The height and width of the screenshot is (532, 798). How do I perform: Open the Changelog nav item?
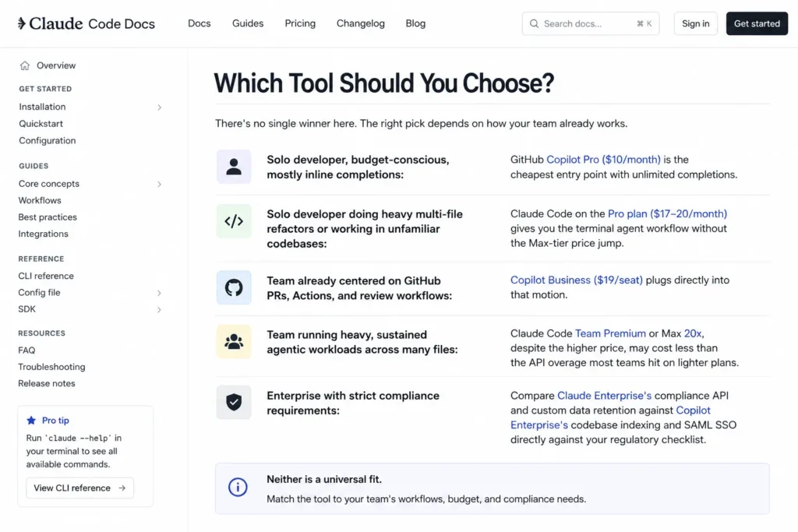(x=360, y=23)
